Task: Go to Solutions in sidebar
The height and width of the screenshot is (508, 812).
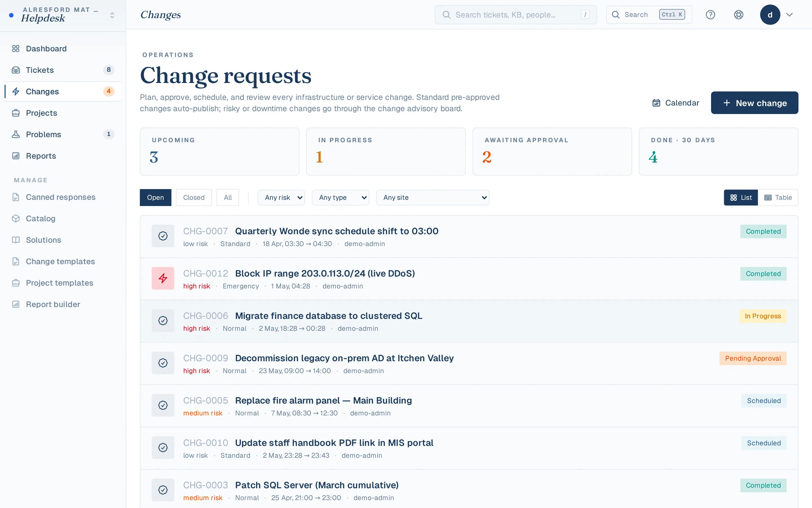Action: point(63,240)
